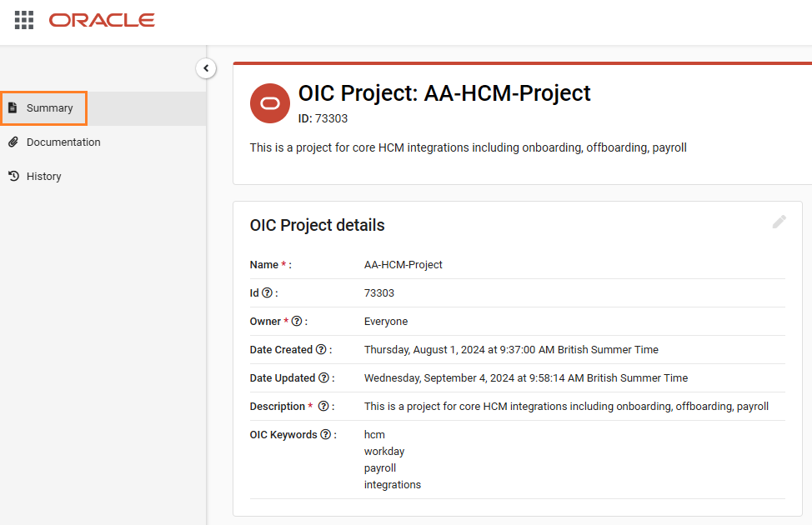Viewport: 812px width, 525px height.
Task: Click the Id value '73303' in details
Action: pyautogui.click(x=379, y=293)
